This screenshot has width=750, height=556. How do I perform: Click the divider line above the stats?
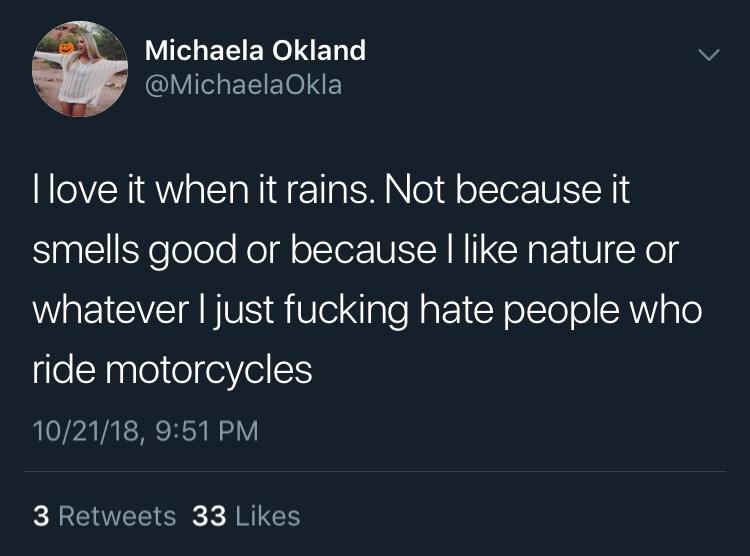(x=375, y=471)
